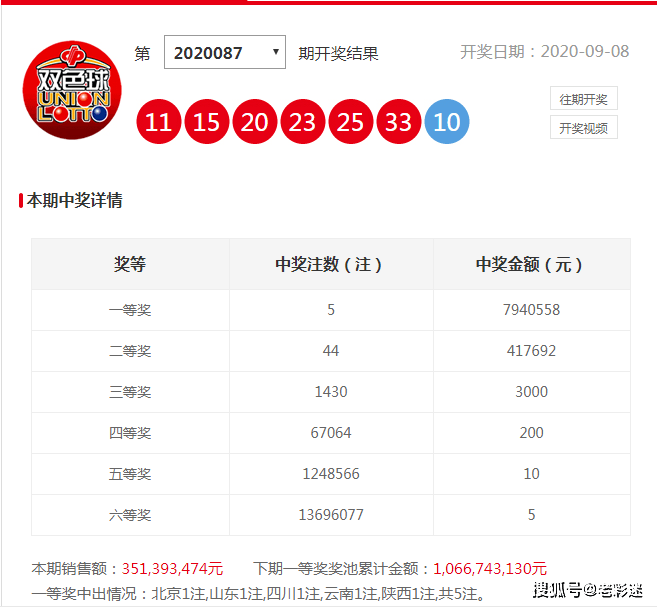Click the 奖等 column header

pos(130,264)
